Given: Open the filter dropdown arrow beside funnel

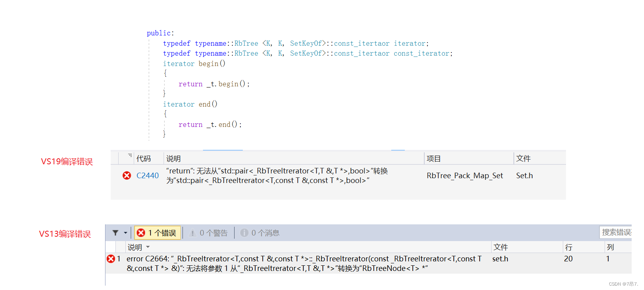Looking at the screenshot, I should 125,233.
